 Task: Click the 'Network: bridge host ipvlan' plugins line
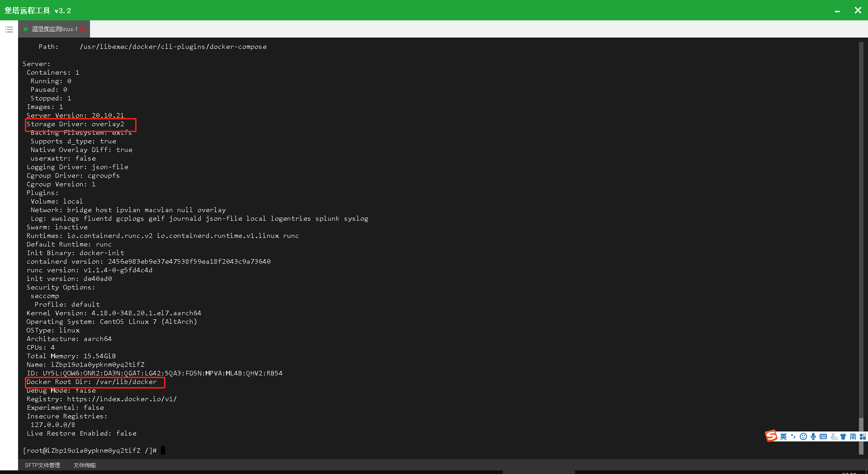(x=128, y=210)
